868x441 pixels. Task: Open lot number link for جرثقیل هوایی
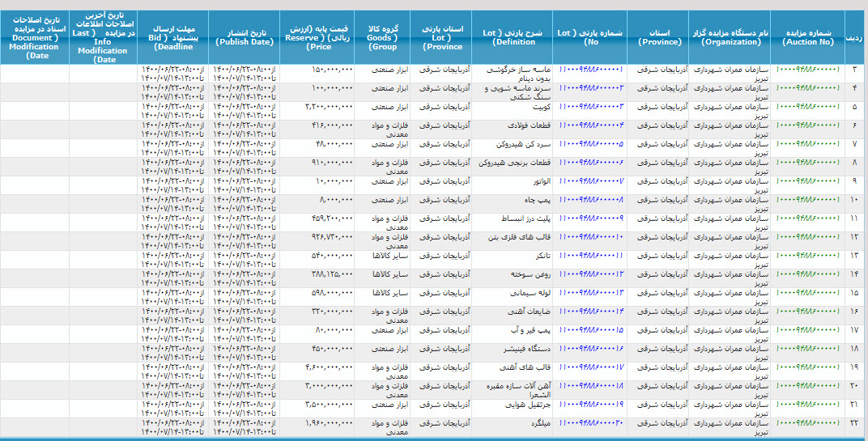(590, 404)
